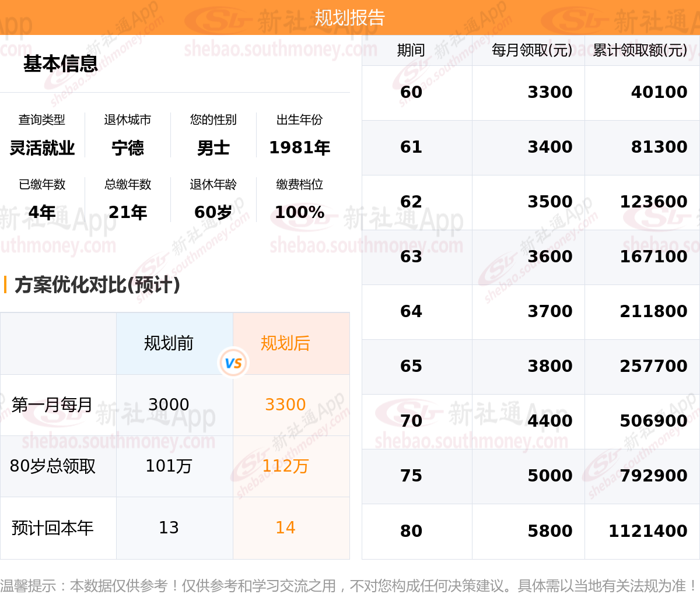Click the 缴费档位 label
Viewport: 700px width, 594px height.
(x=299, y=184)
